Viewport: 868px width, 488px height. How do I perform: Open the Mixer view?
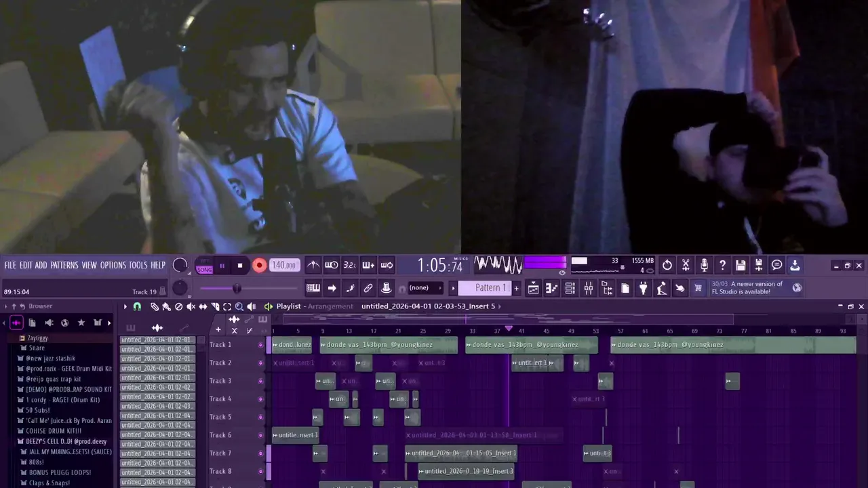(x=589, y=288)
